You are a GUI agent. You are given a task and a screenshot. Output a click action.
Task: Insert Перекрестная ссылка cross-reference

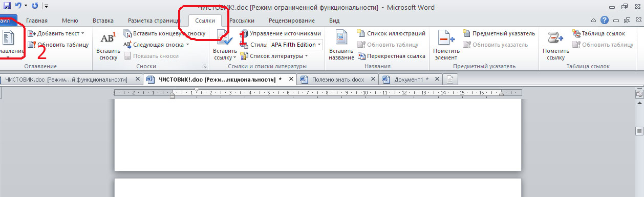click(x=392, y=56)
